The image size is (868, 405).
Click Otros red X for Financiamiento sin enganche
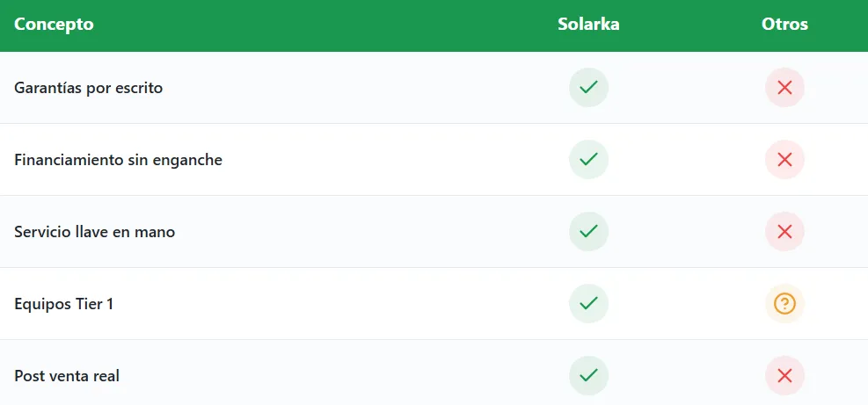pos(784,160)
